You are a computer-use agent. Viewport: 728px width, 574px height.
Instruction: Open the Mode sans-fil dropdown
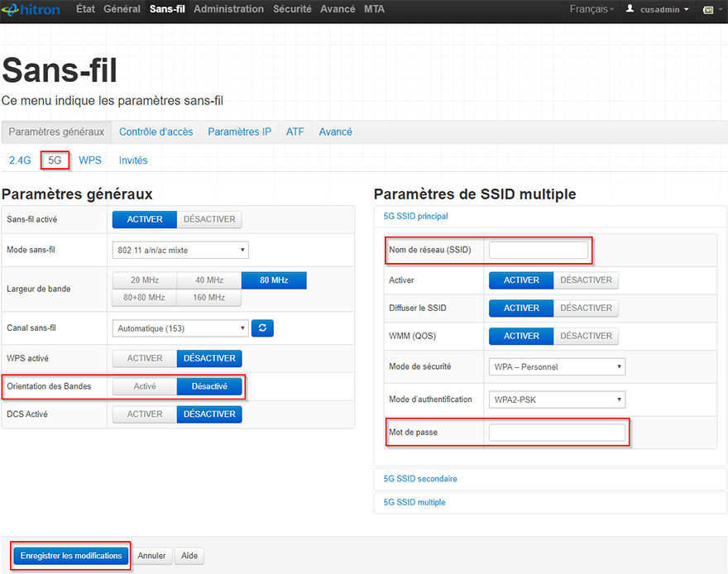180,250
